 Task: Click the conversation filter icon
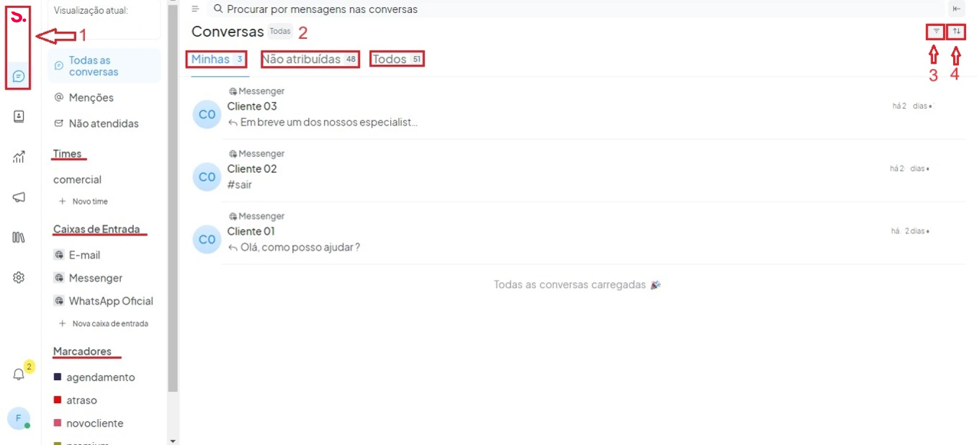tap(936, 32)
